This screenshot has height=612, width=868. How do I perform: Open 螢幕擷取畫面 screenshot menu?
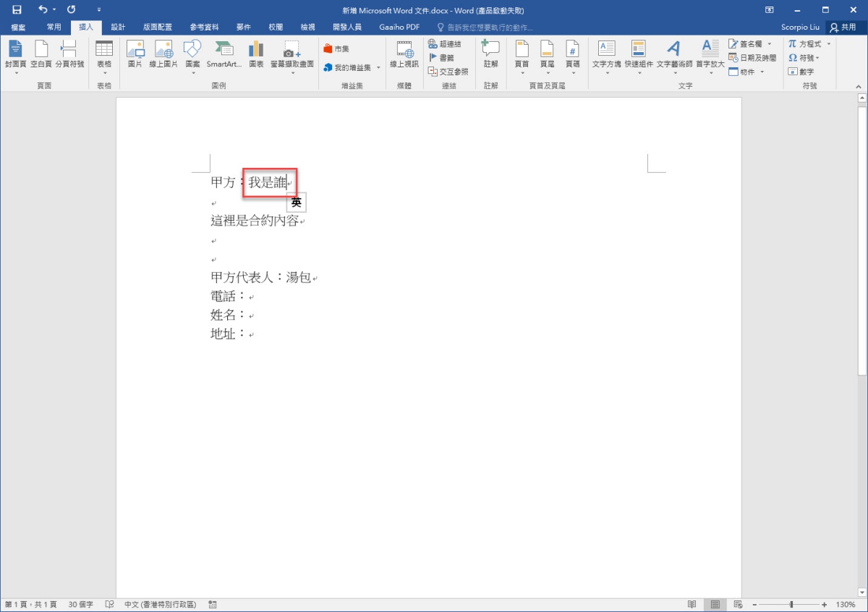[292, 57]
